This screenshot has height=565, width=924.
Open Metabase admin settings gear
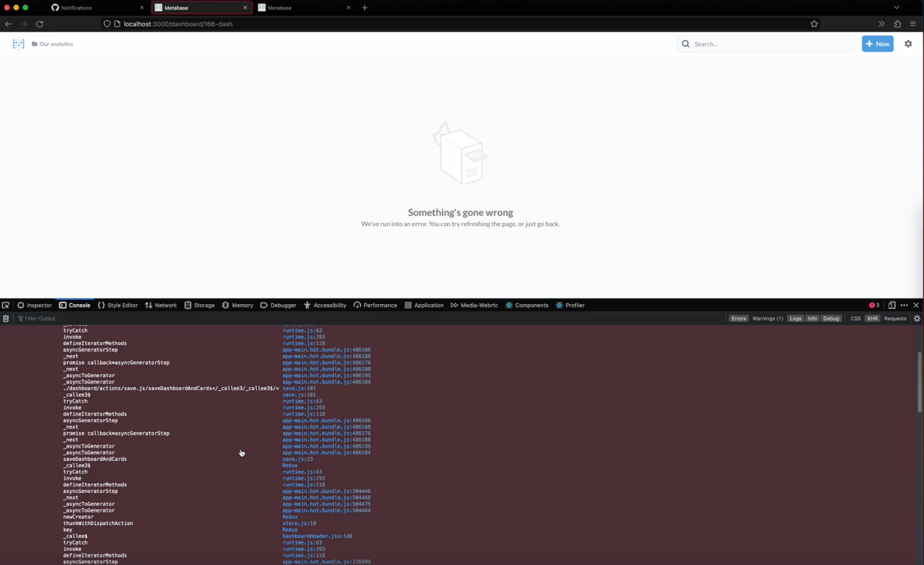click(x=909, y=43)
